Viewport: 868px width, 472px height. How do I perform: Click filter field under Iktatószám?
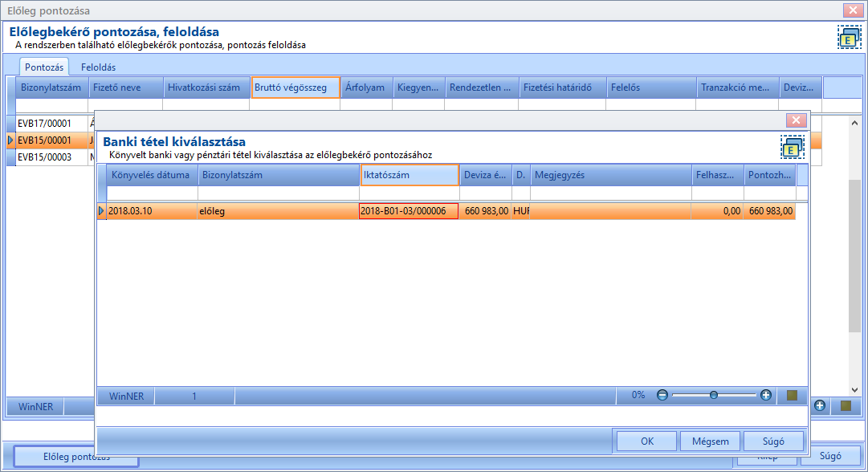pyautogui.click(x=410, y=193)
